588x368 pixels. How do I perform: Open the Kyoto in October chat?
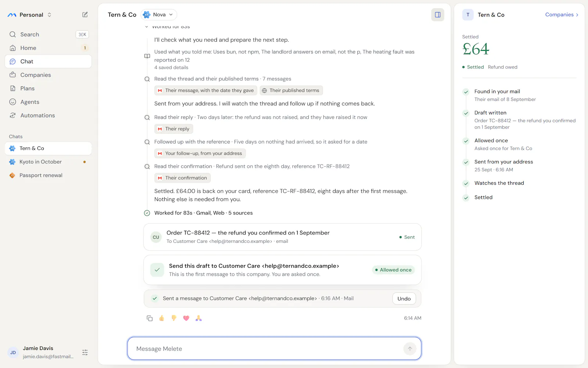[48, 162]
